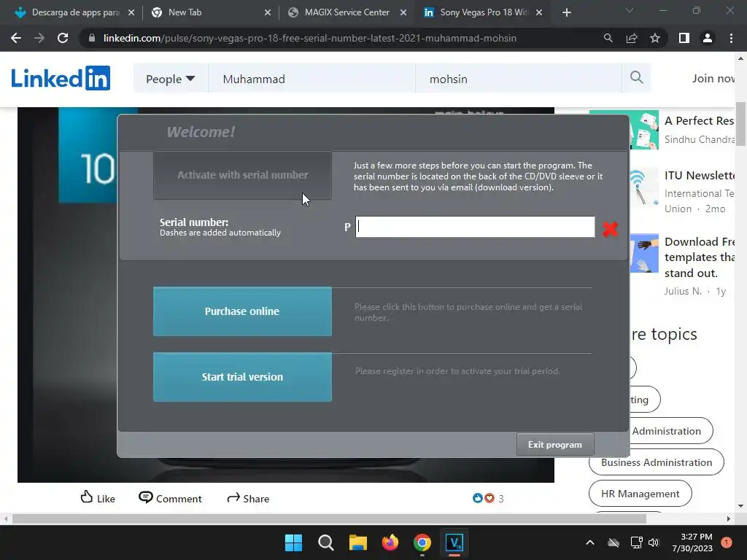The height and width of the screenshot is (560, 747).
Task: Go back with the browser back arrow
Action: pyautogui.click(x=16, y=38)
